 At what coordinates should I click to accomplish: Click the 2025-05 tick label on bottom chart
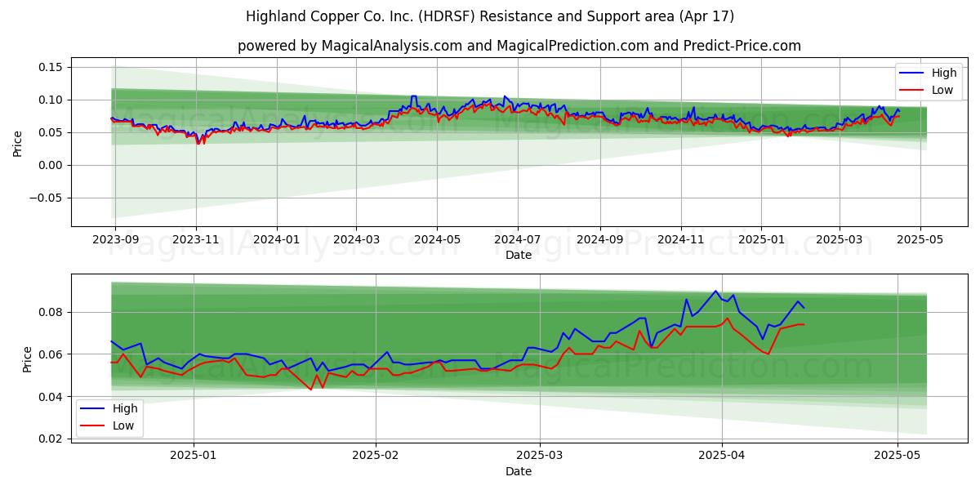898,456
